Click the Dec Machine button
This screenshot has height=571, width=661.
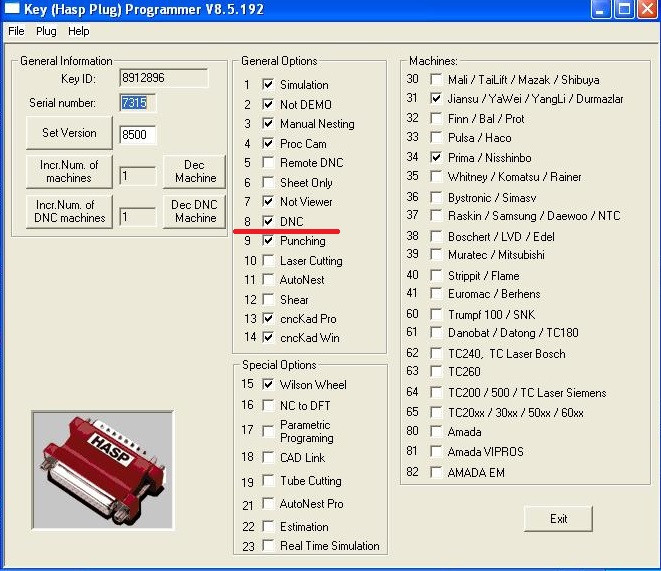[x=194, y=172]
